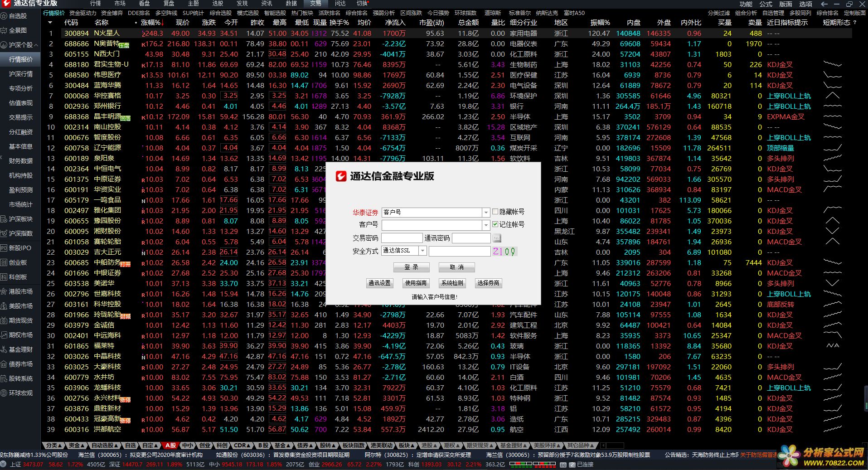Open the 客户号 dropdown list
Viewport: 868px width, 470px height.
(x=486, y=225)
